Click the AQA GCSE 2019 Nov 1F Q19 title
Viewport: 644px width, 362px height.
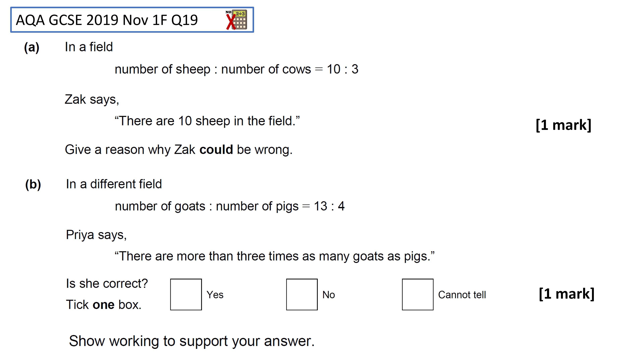coord(107,20)
